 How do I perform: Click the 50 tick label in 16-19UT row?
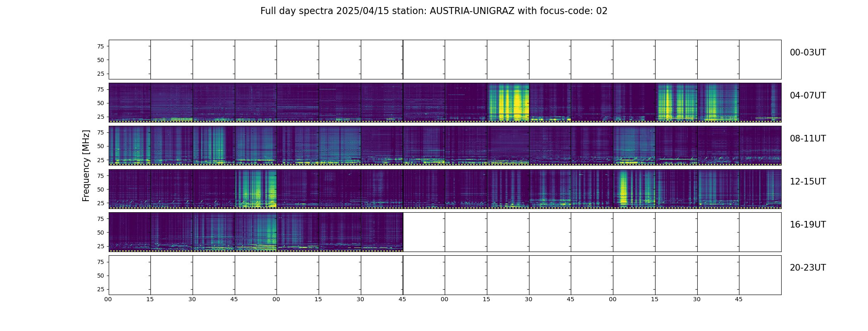click(100, 232)
